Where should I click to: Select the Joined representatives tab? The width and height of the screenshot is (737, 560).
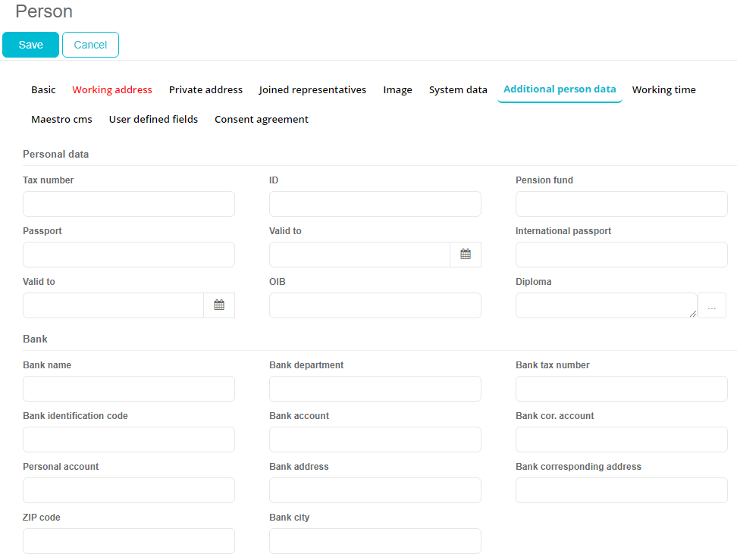(312, 89)
